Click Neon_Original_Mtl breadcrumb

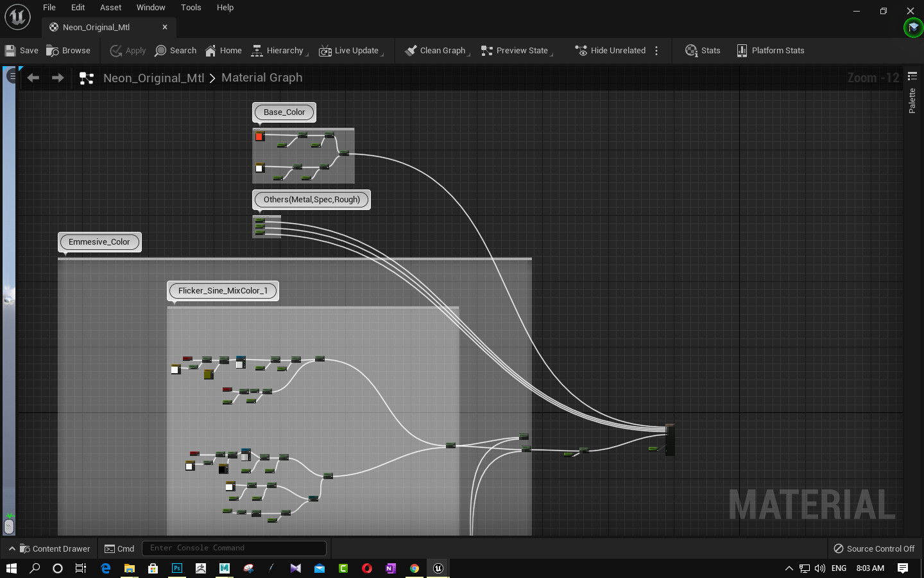coord(154,78)
